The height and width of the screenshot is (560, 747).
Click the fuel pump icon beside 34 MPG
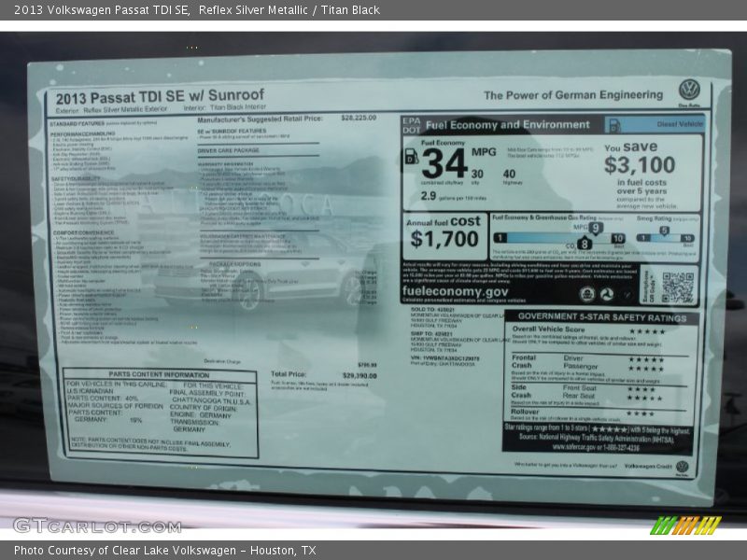[410, 159]
